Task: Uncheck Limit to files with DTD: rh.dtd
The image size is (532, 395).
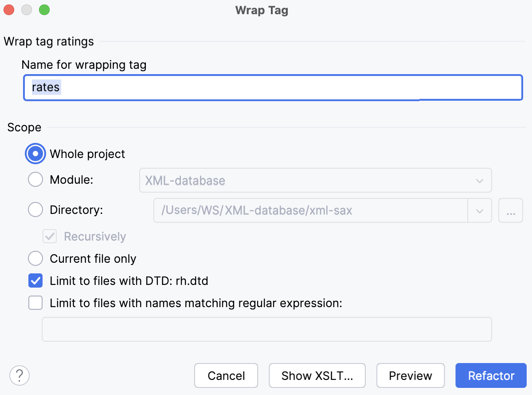Action: (35, 280)
